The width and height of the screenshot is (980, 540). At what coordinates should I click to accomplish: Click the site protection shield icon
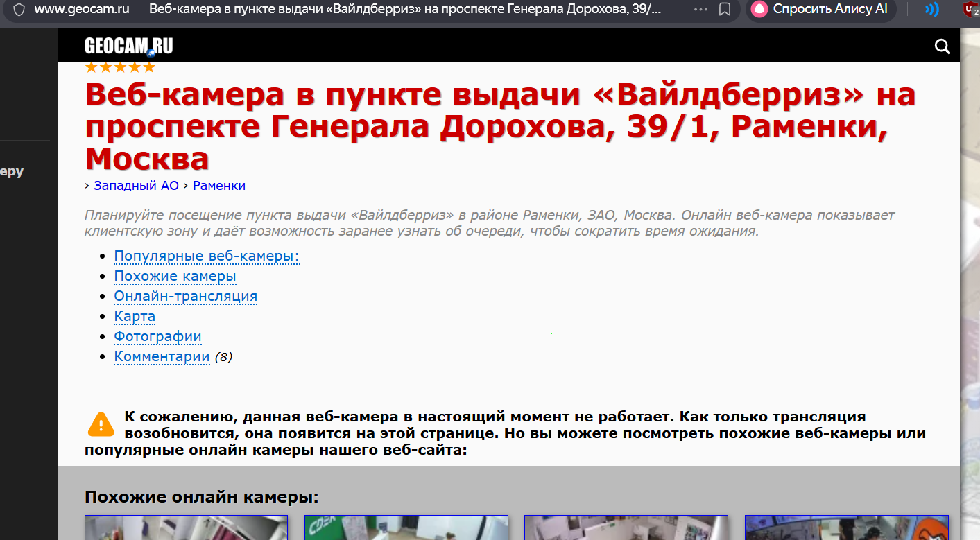pyautogui.click(x=19, y=10)
